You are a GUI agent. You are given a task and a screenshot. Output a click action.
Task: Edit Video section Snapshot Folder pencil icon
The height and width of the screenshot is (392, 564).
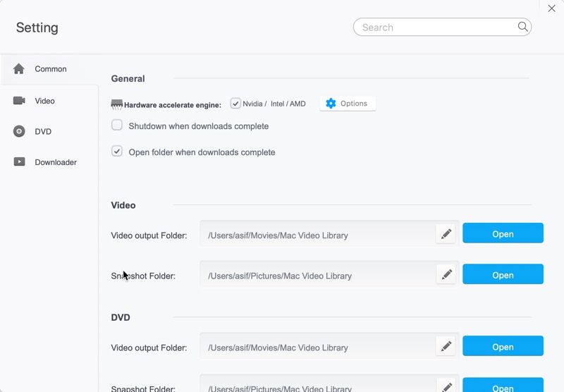pos(446,275)
